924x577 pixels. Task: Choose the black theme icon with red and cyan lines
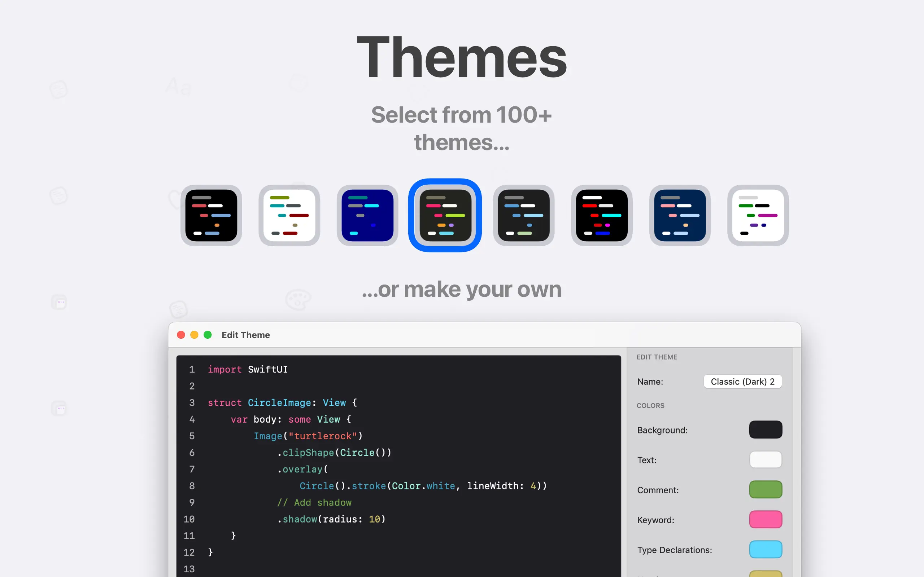(x=602, y=215)
